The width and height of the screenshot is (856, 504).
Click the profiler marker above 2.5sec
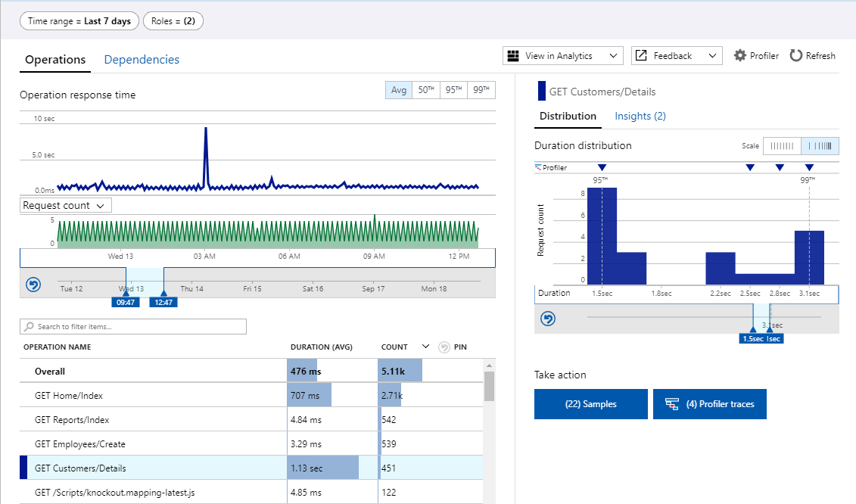(750, 168)
